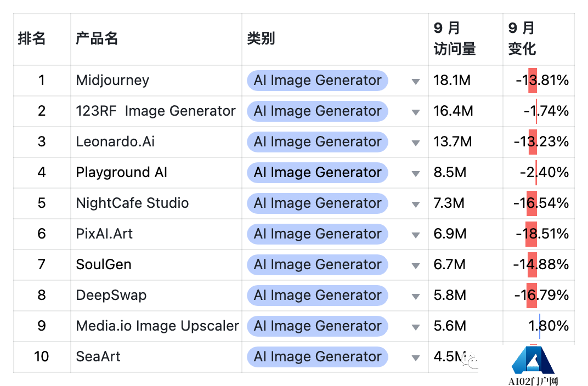Select the -1.74% change value
Screen dimensions: 588x386
[x=546, y=111]
